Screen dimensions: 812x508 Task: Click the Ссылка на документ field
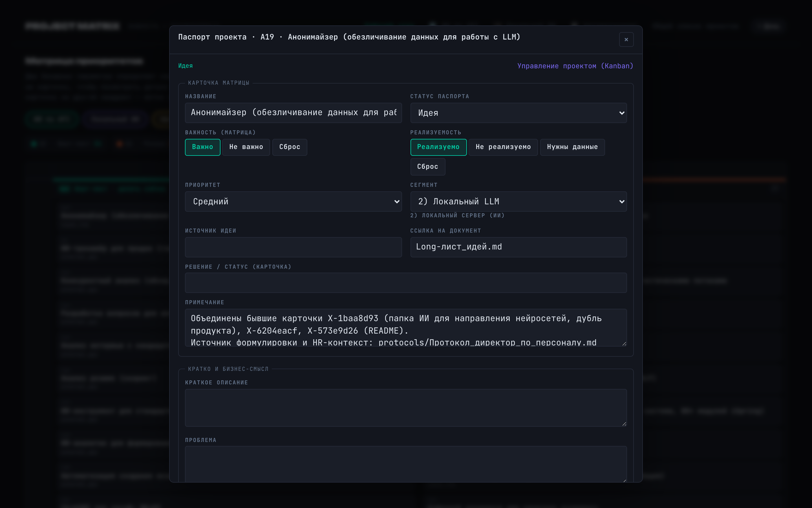518,247
